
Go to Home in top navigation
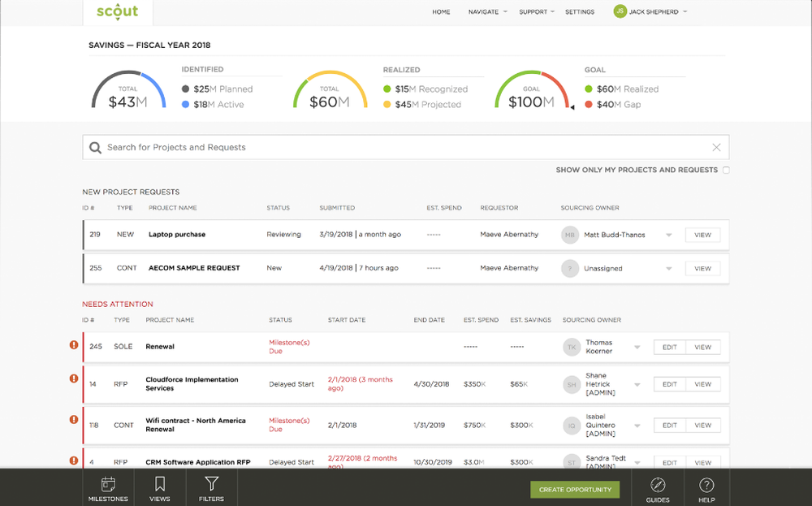(x=441, y=12)
